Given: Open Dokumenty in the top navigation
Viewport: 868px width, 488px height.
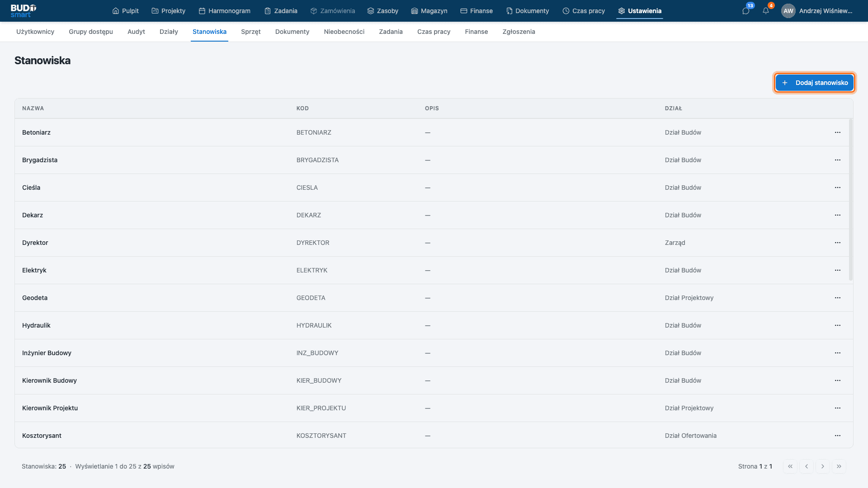Looking at the screenshot, I should tap(528, 11).
